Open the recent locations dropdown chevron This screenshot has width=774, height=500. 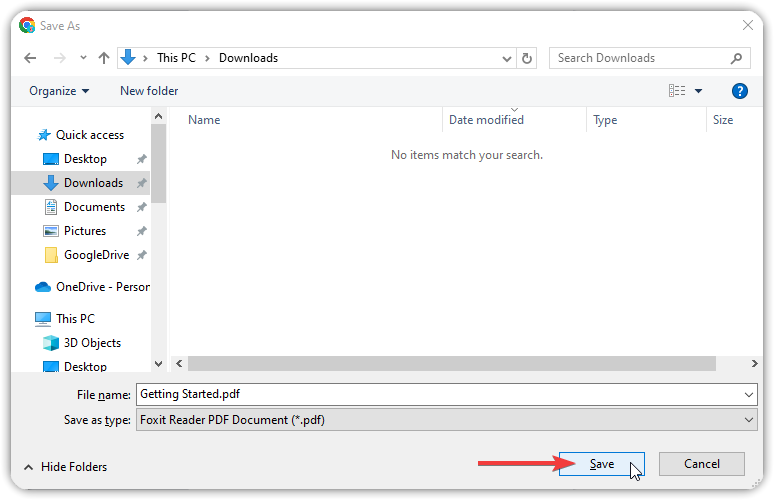coord(83,58)
